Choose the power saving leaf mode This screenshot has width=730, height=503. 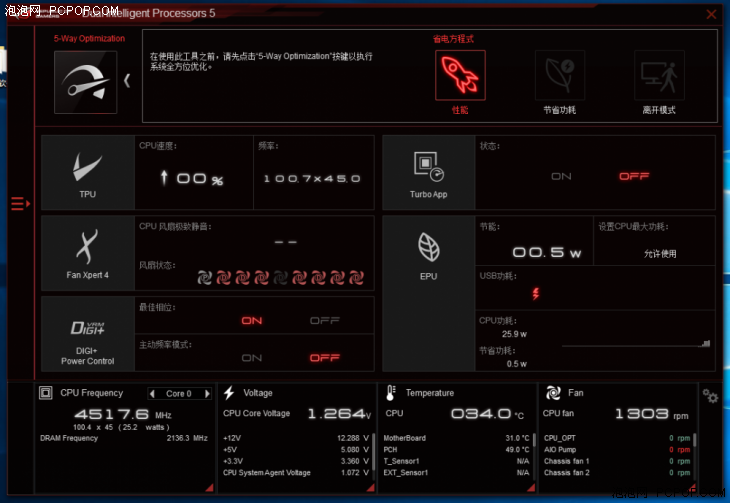560,75
